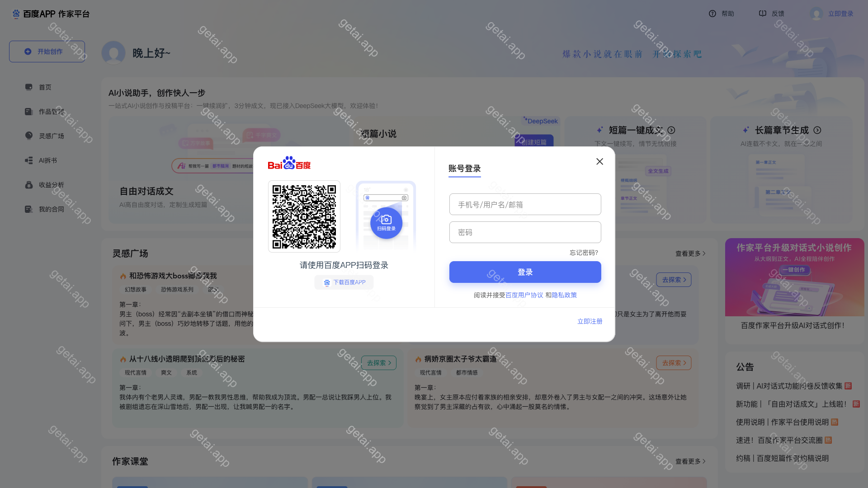The height and width of the screenshot is (488, 868).
Task: Click 去探索 on 从十八线小透明 card
Action: click(379, 363)
